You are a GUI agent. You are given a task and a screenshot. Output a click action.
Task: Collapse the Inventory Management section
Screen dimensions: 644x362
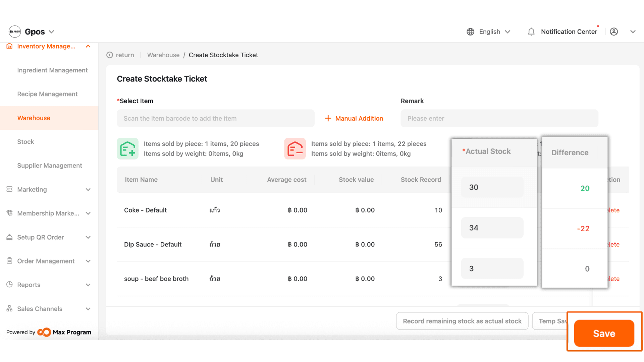pyautogui.click(x=88, y=46)
